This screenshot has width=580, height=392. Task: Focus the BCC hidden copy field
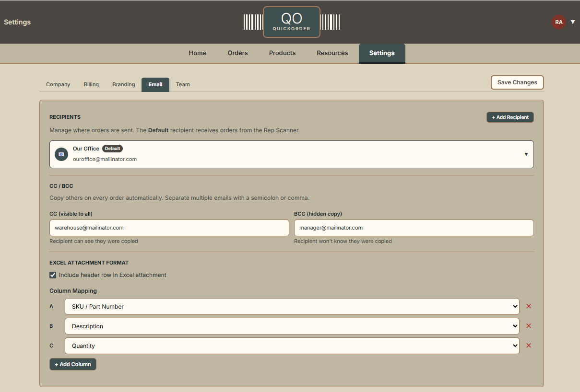pos(414,228)
